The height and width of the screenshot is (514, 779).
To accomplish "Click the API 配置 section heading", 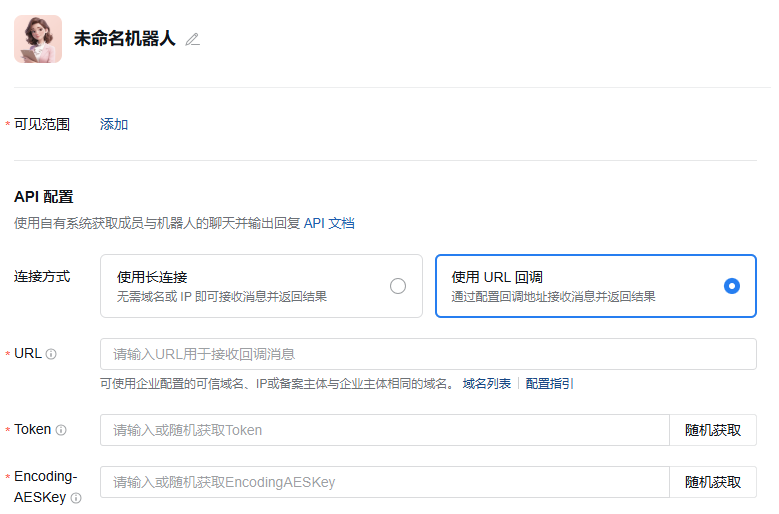I will pyautogui.click(x=43, y=197).
